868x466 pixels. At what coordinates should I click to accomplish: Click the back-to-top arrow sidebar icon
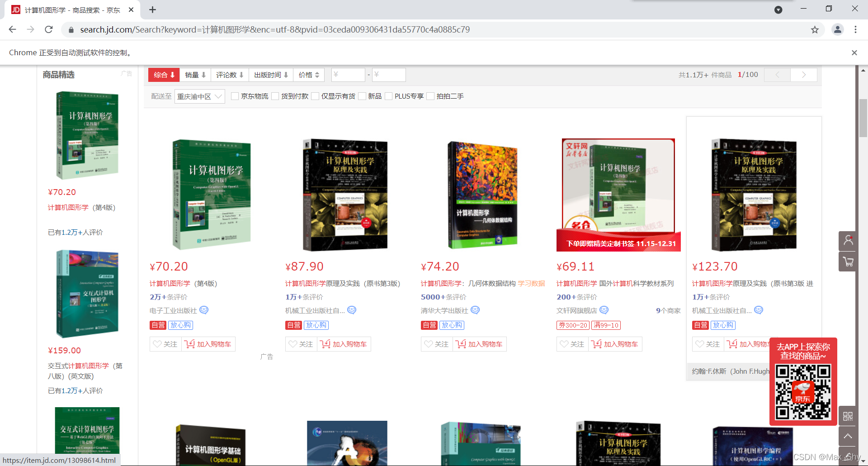click(x=848, y=437)
